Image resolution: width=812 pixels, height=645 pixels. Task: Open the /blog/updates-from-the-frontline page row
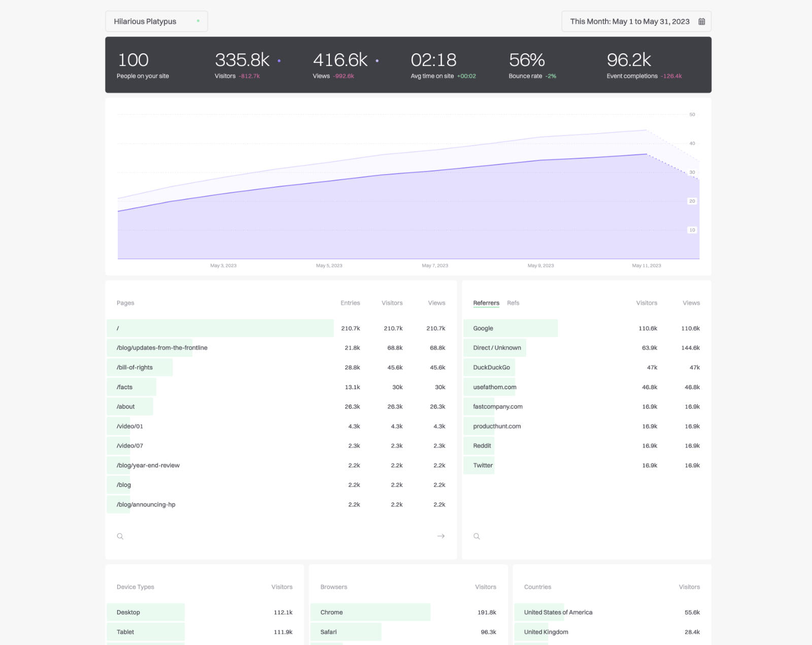click(281, 348)
